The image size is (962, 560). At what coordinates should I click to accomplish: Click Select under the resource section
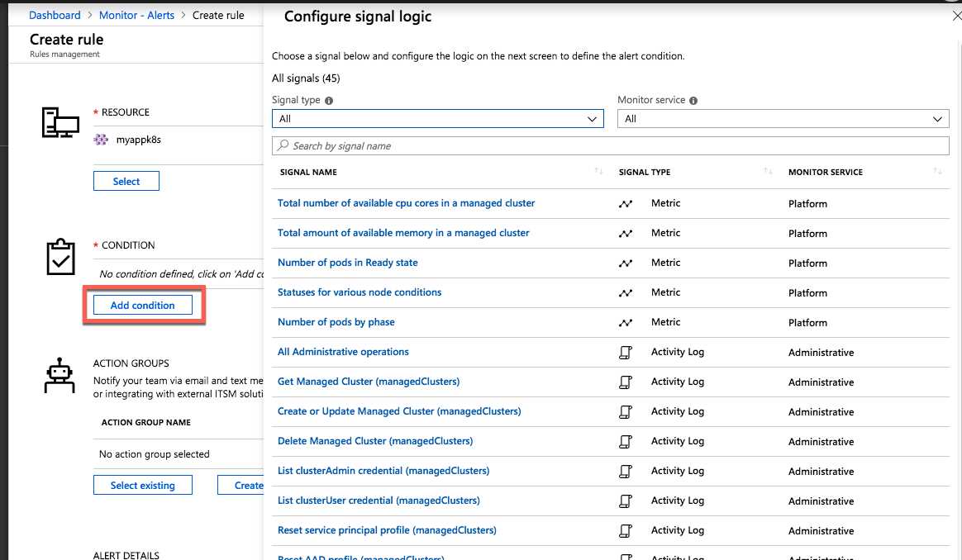click(x=126, y=180)
